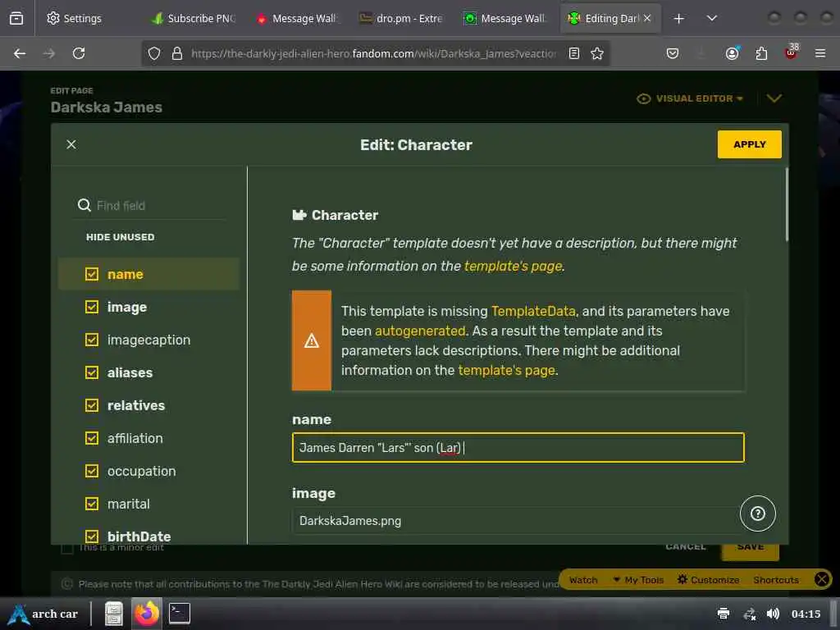Open template's page link in description
The image size is (840, 630).
tap(514, 267)
